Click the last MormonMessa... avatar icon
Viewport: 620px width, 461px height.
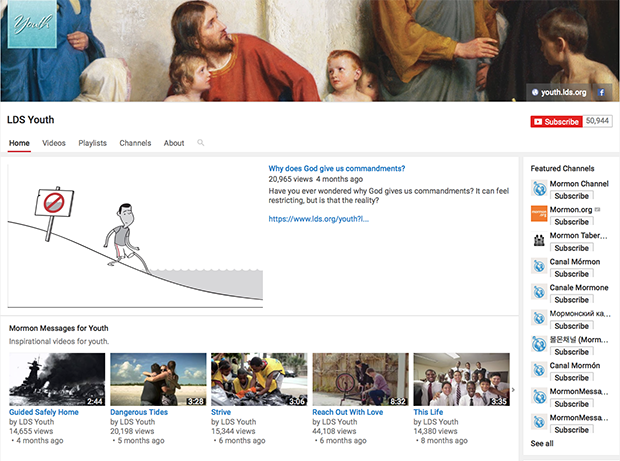(x=539, y=421)
